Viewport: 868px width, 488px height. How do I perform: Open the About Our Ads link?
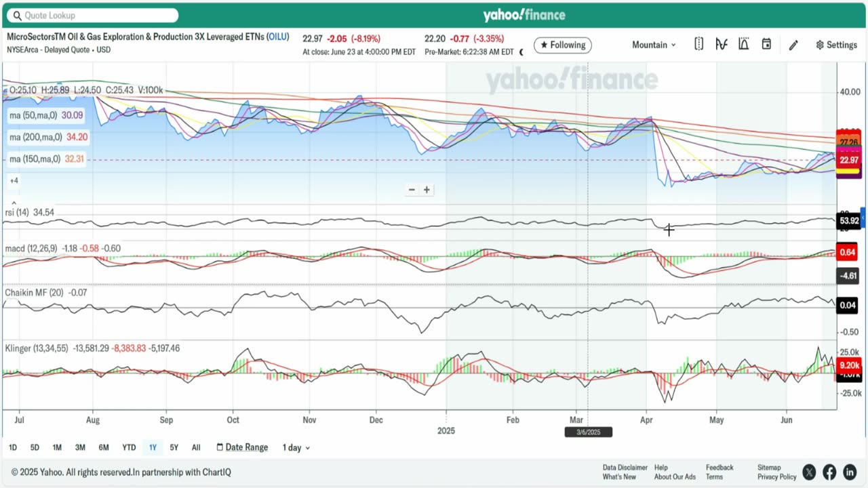675,477
